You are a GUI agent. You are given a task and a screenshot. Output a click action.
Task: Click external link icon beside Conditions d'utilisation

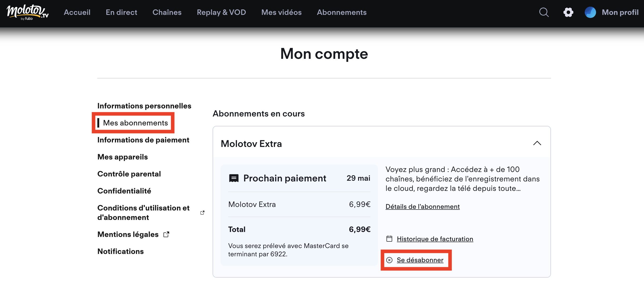[x=202, y=213]
